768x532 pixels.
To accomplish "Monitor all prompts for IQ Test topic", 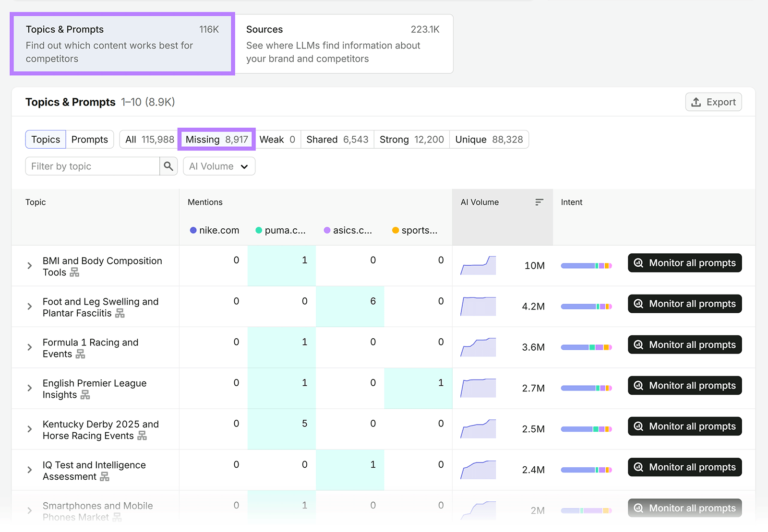I will pyautogui.click(x=685, y=467).
